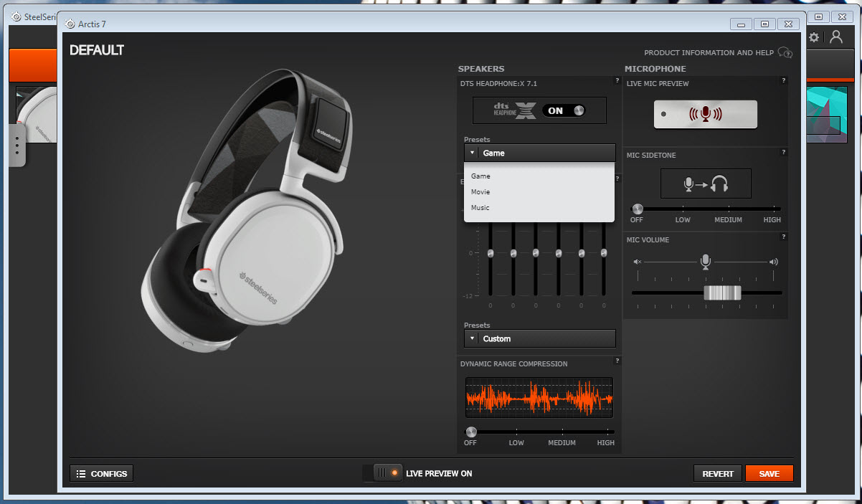862x504 pixels.
Task: Click LOW label under Dynamic Range Compression
Action: click(x=516, y=443)
